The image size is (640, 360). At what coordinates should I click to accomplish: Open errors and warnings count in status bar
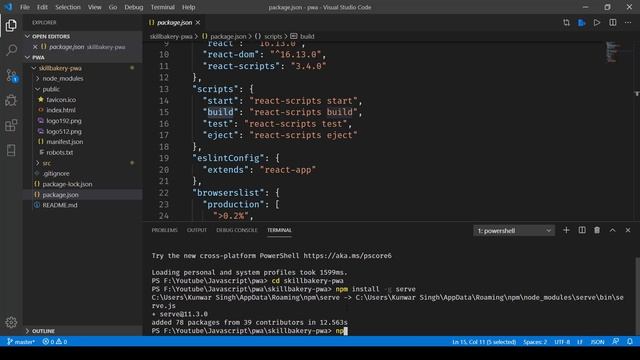(x=55, y=342)
